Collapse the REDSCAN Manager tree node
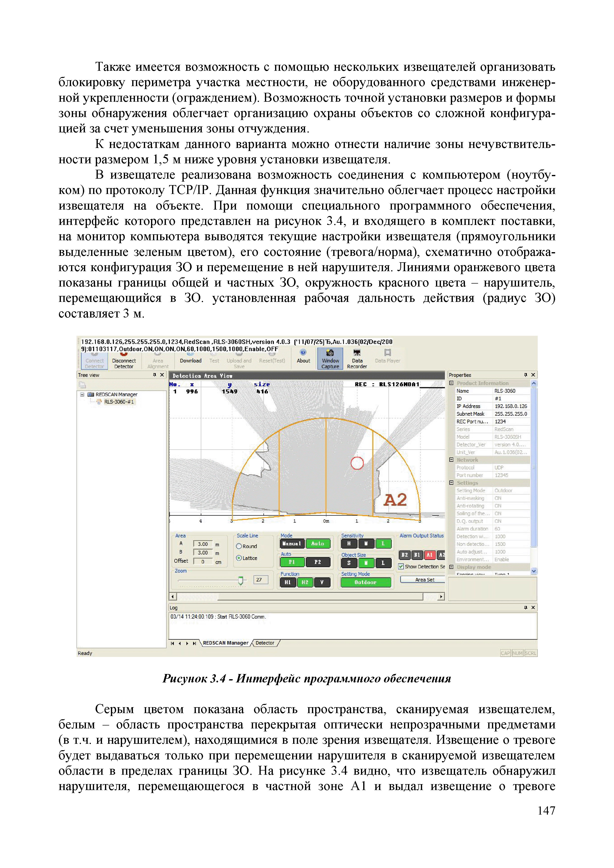614x868 pixels. point(82,394)
